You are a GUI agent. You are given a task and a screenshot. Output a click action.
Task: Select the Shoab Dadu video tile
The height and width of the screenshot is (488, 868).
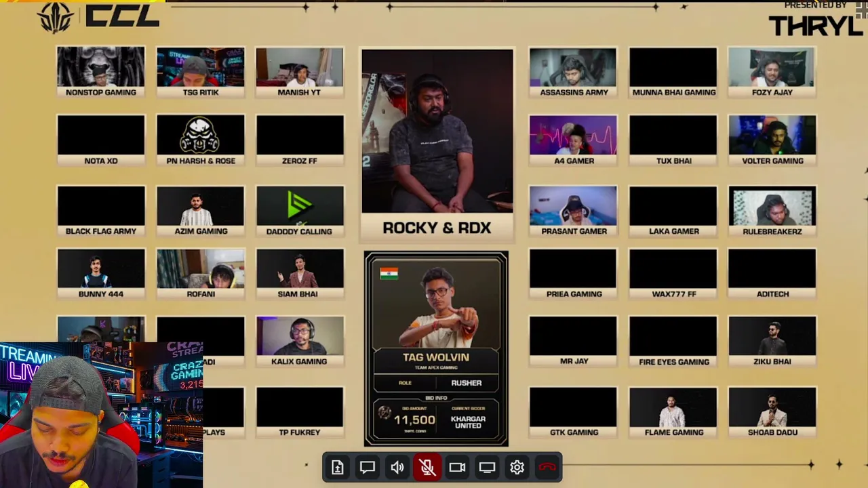(772, 412)
